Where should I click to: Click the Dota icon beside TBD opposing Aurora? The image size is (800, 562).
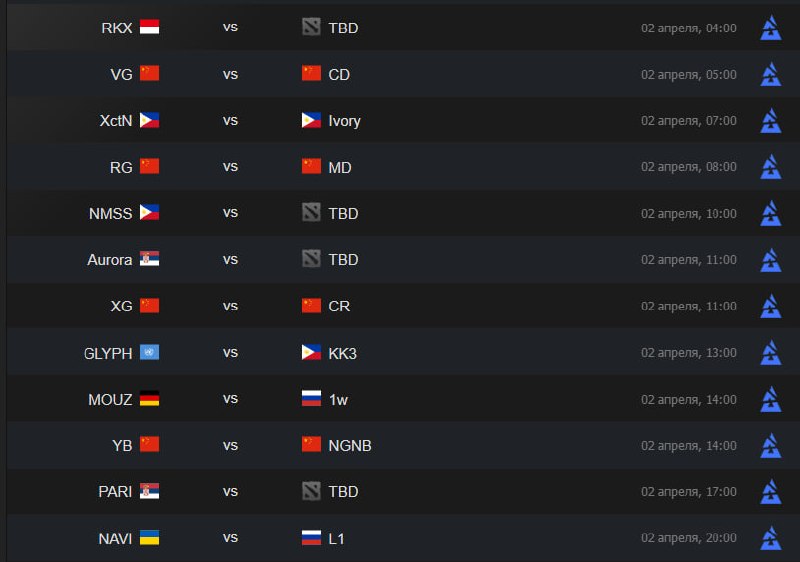tap(311, 260)
